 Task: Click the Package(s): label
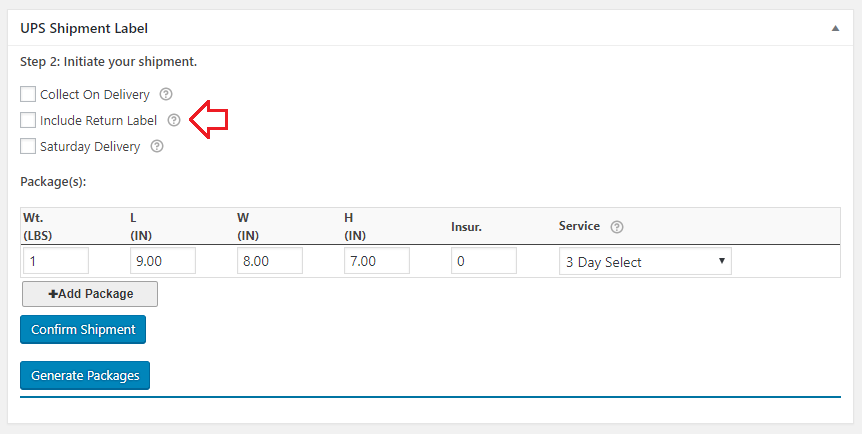tap(53, 182)
